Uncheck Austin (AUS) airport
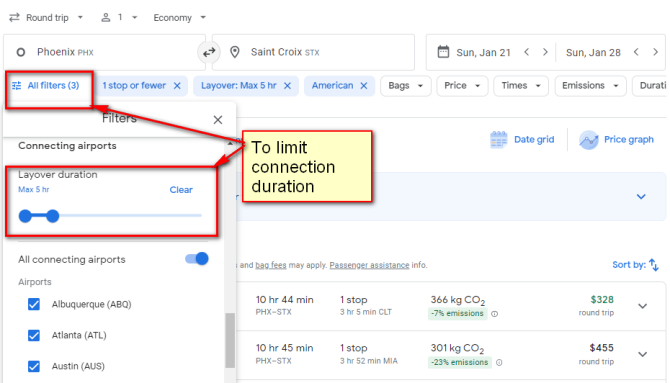Viewport: 670px width, 383px height. (x=34, y=366)
